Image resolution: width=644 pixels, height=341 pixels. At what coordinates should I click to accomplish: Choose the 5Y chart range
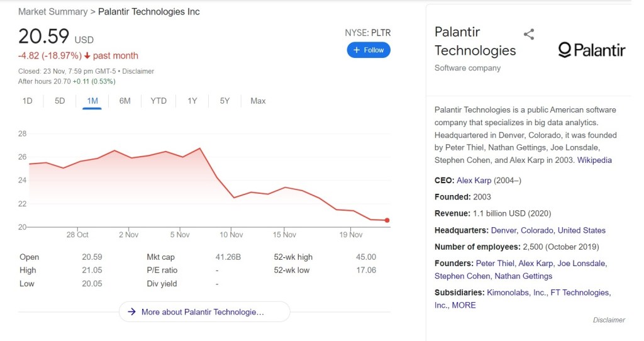(225, 101)
